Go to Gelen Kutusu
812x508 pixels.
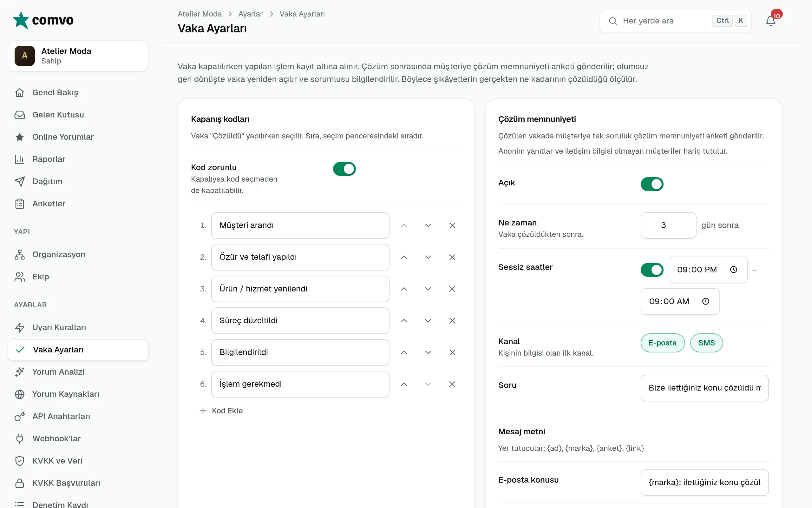click(78, 115)
